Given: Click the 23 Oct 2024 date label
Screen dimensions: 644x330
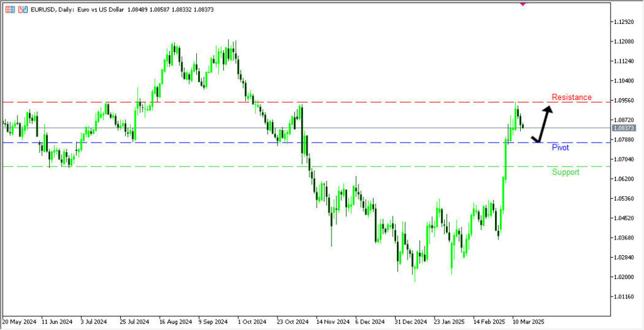Looking at the screenshot, I should (292, 321).
